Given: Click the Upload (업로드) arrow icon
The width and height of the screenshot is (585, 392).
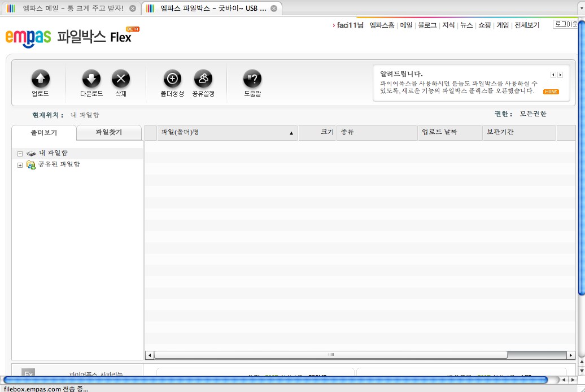Looking at the screenshot, I should (x=40, y=79).
